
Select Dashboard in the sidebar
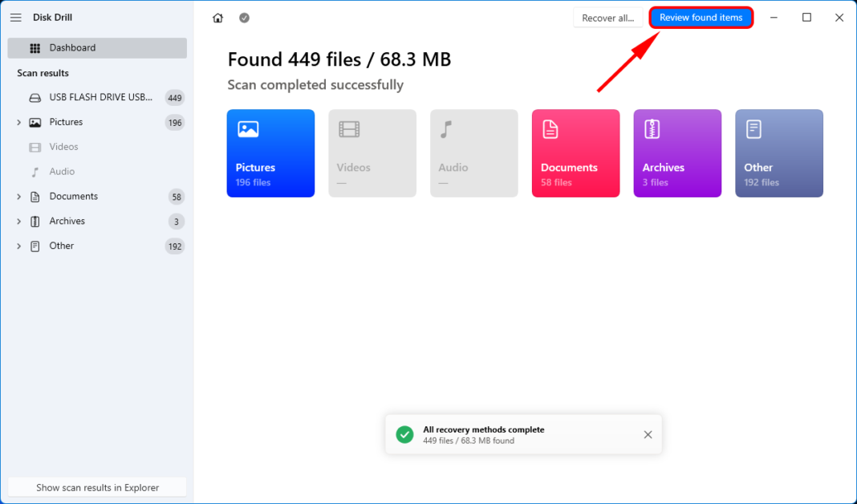click(97, 48)
